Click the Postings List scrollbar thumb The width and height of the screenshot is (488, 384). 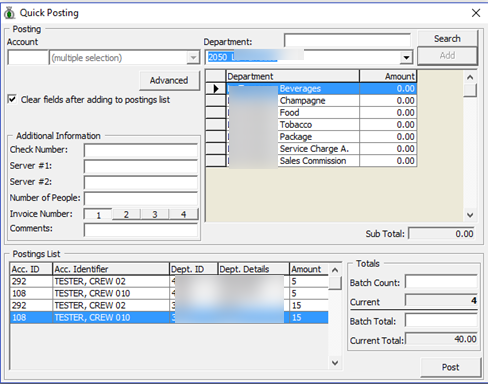335,283
